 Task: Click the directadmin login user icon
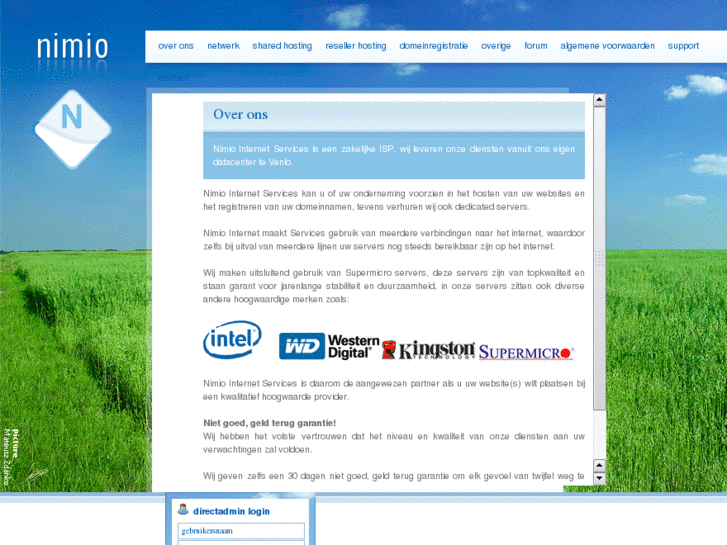[183, 509]
